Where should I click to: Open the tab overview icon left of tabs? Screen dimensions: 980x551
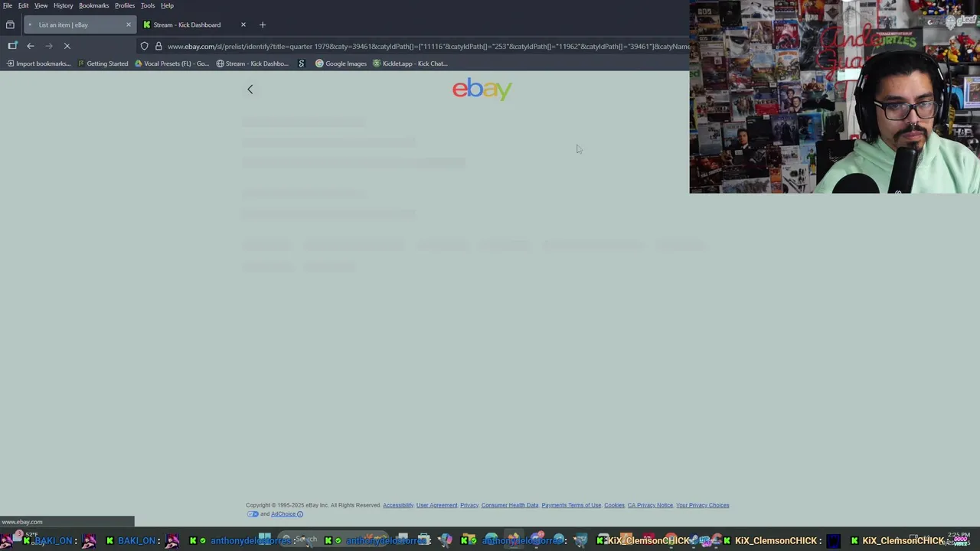coord(10,24)
